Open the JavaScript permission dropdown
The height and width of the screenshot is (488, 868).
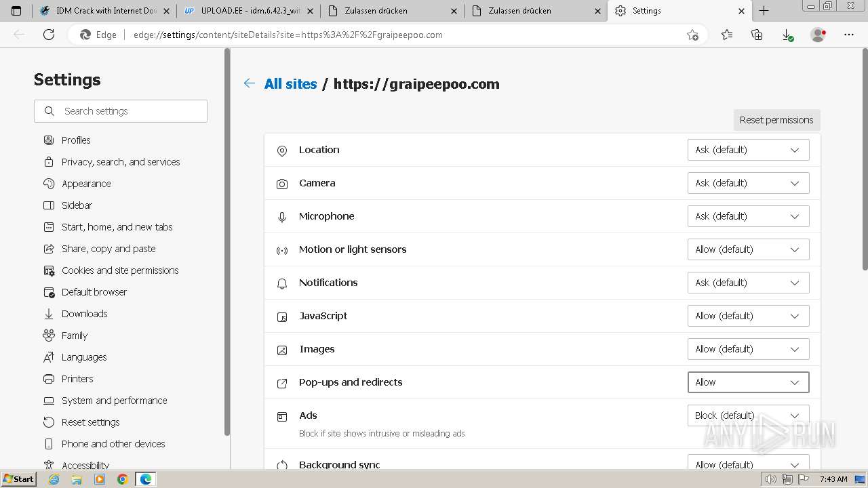pos(748,316)
